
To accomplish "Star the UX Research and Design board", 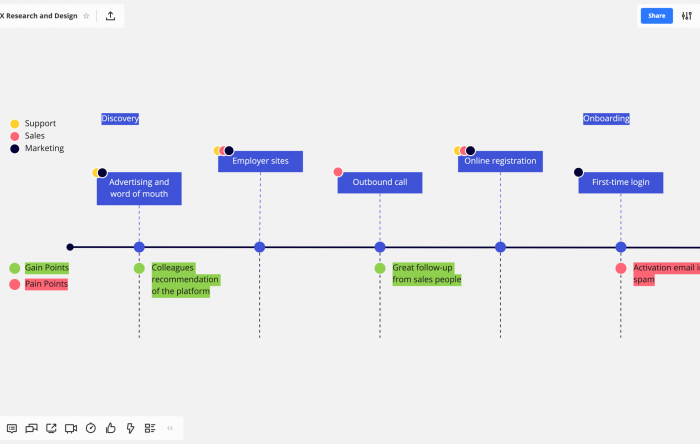I will coord(86,16).
